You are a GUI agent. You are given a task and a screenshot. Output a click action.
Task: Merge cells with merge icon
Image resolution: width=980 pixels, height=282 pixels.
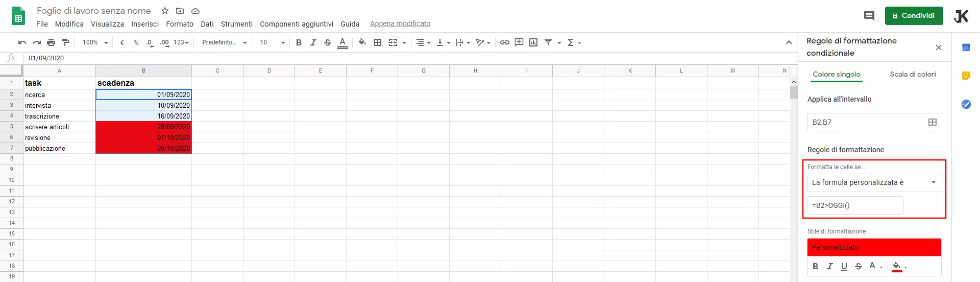pos(393,42)
